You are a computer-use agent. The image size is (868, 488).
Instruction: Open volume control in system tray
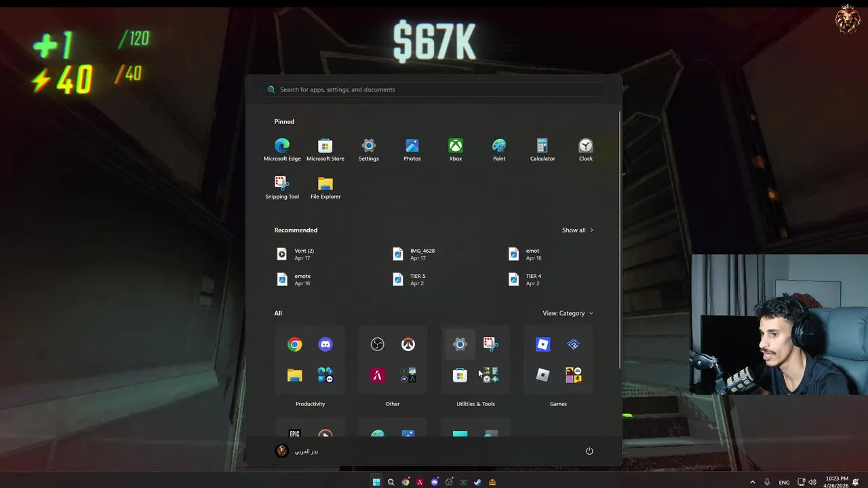coord(812,483)
